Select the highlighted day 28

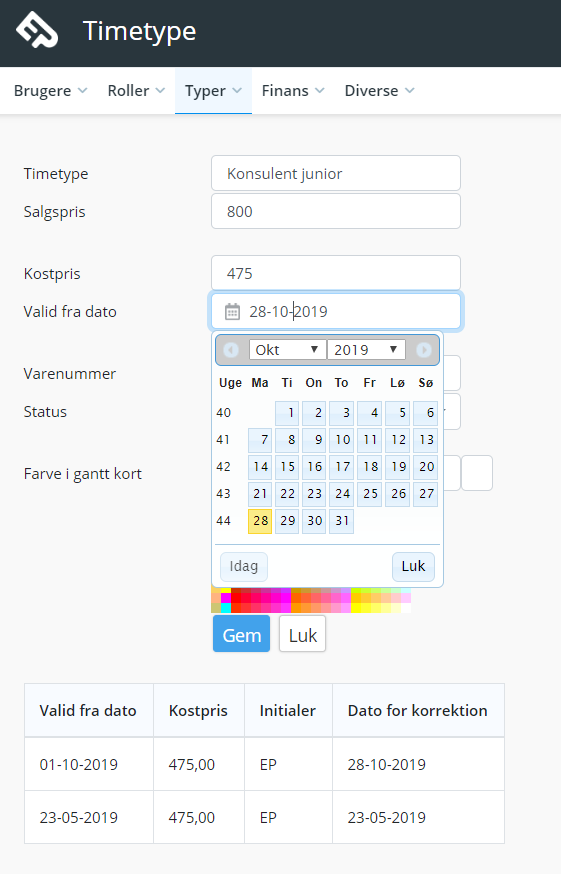260,521
